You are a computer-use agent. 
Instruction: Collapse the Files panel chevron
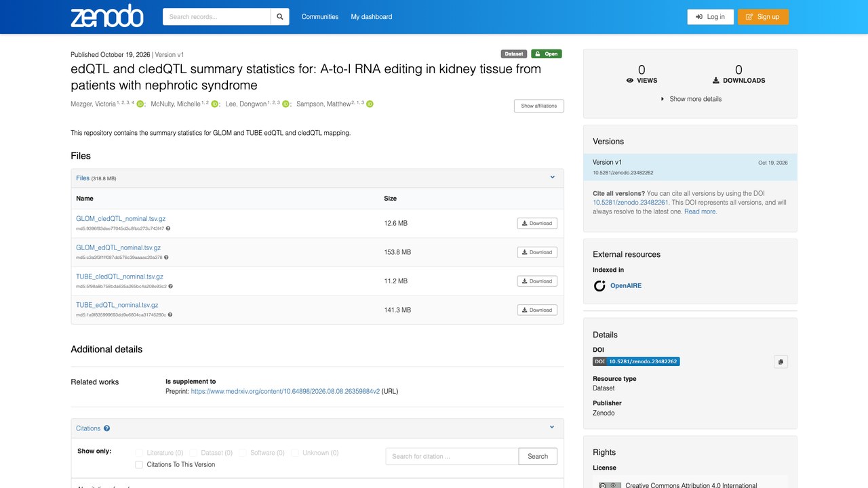coord(552,178)
